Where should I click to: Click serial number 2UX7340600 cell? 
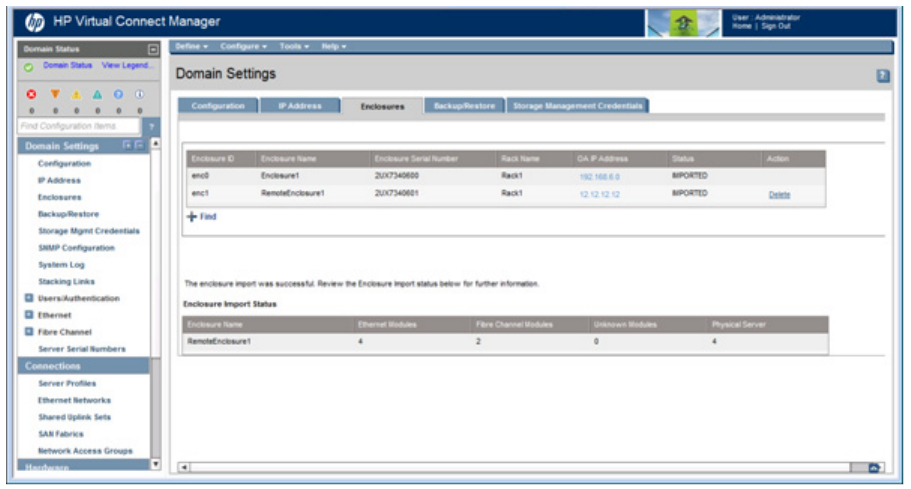[x=397, y=175]
